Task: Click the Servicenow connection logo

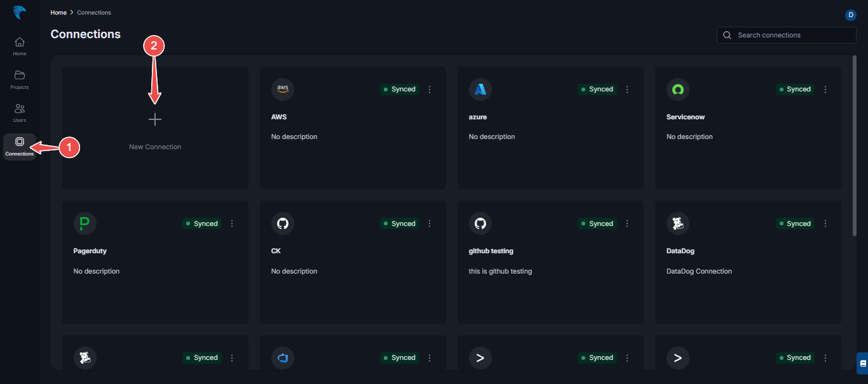Action: (x=677, y=89)
